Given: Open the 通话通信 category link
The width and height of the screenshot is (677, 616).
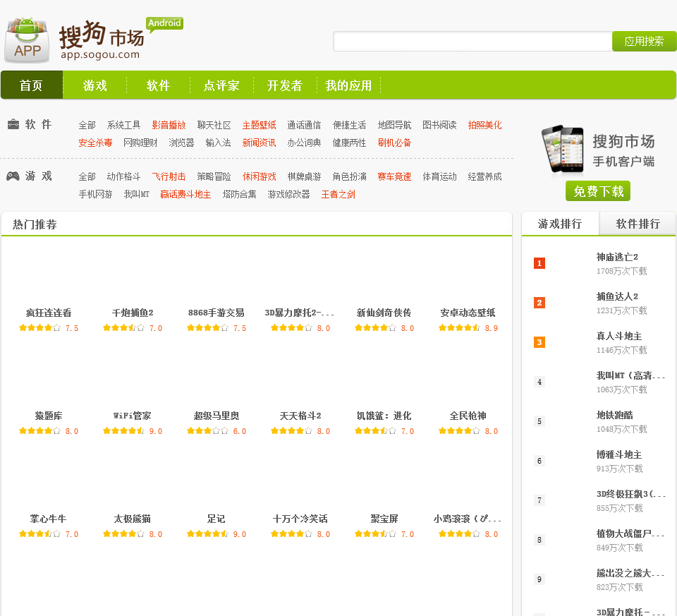Looking at the screenshot, I should tap(305, 126).
